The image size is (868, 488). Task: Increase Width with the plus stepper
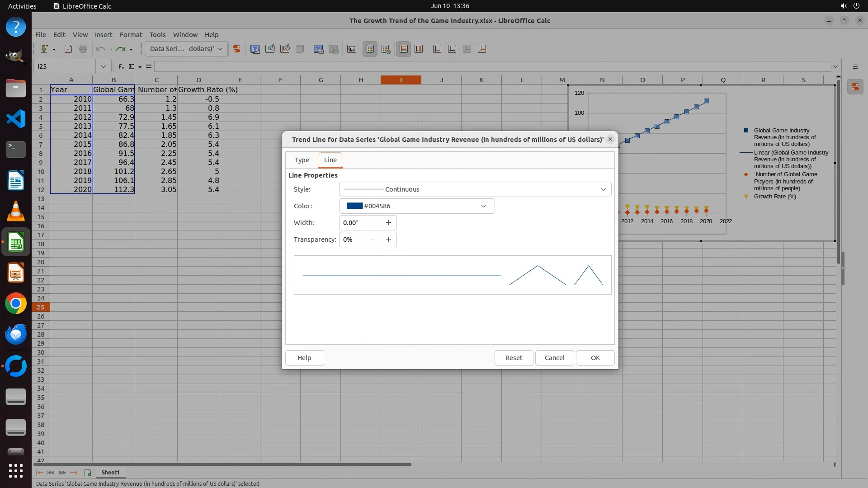(x=388, y=223)
